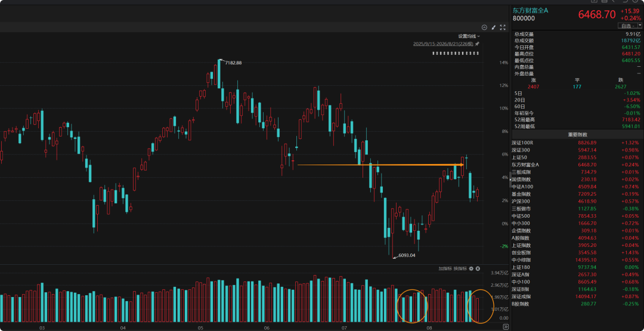This screenshot has height=331, width=644.
Task: Click the 52周最低 value 5941.01
Action: pyautogui.click(x=631, y=126)
